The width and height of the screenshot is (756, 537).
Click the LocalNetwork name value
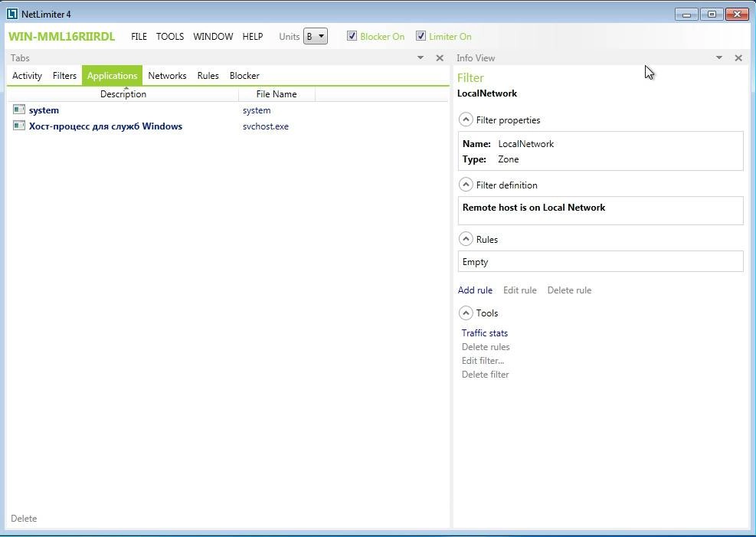(525, 144)
